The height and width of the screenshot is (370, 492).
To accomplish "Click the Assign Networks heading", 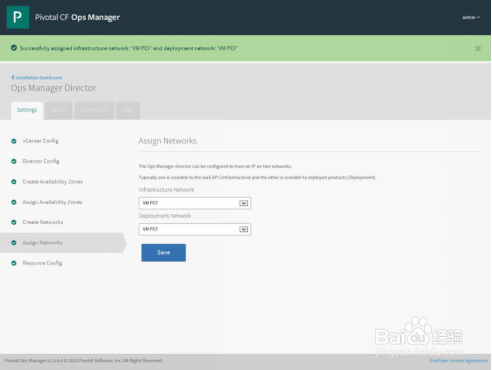I will pyautogui.click(x=168, y=141).
